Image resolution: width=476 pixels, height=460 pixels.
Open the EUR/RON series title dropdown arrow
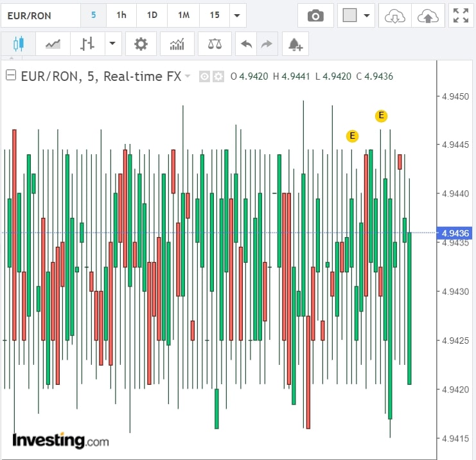click(188, 76)
